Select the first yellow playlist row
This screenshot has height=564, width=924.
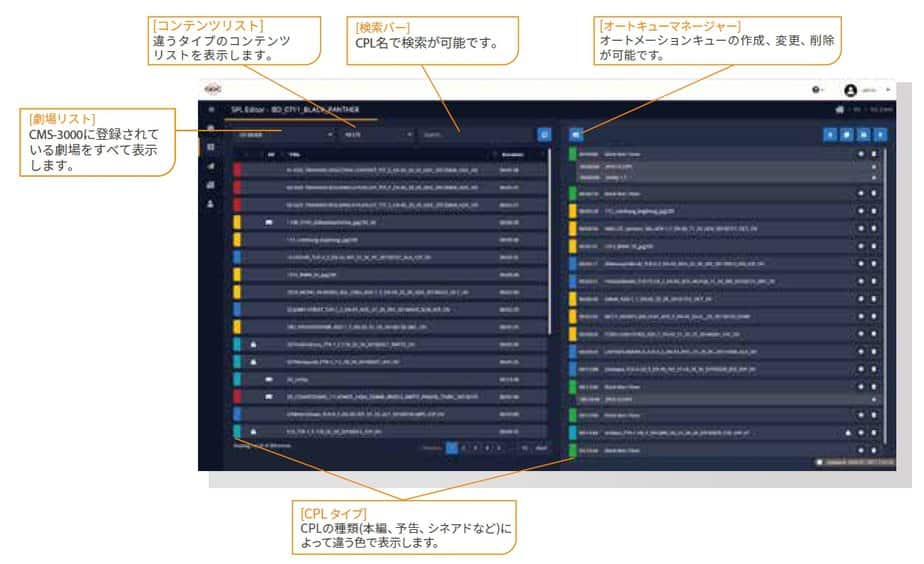(725, 211)
